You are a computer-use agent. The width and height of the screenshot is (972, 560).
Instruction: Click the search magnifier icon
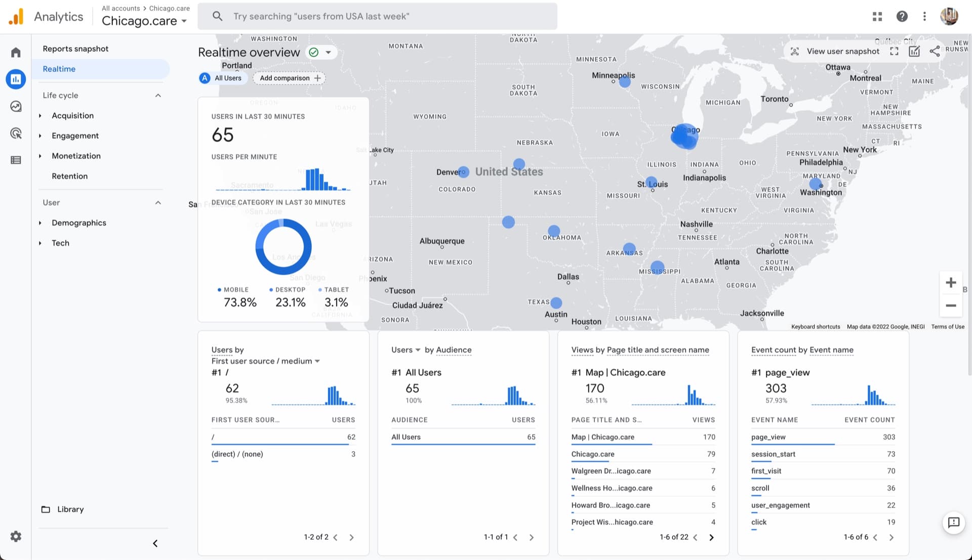[217, 16]
